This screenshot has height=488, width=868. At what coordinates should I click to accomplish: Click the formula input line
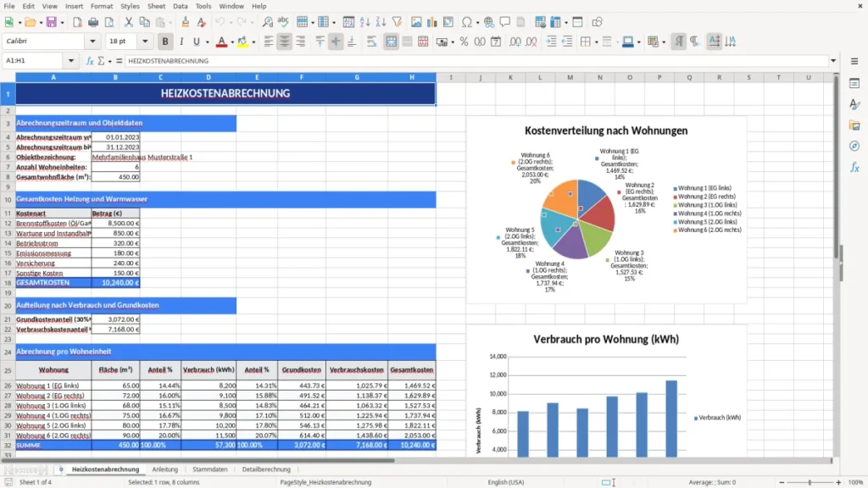[x=476, y=61]
